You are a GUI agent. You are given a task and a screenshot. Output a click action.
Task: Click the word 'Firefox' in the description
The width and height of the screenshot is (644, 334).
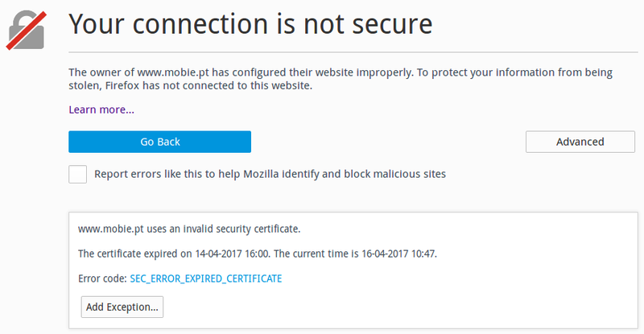122,85
